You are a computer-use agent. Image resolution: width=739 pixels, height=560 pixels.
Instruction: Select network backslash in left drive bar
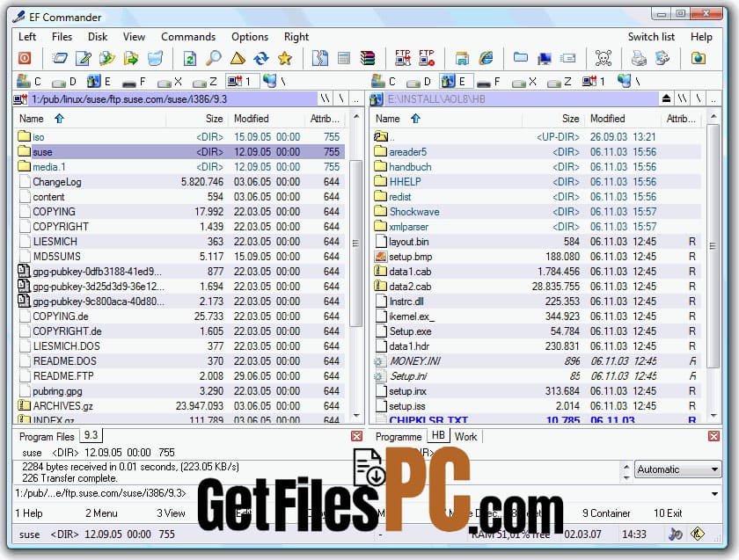(274, 82)
